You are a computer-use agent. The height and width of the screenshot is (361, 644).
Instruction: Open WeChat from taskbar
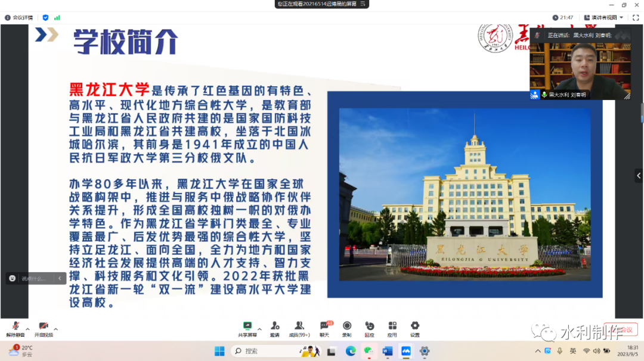tap(369, 351)
